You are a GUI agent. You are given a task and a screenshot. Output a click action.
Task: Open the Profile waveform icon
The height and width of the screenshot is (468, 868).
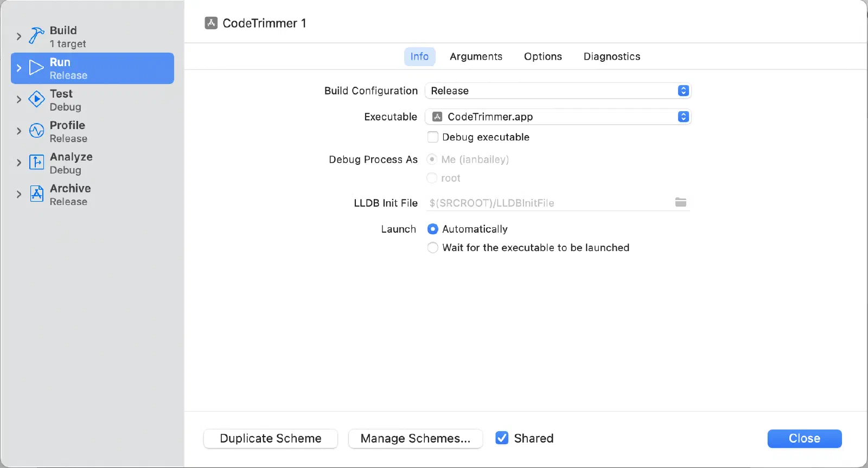[36, 131]
